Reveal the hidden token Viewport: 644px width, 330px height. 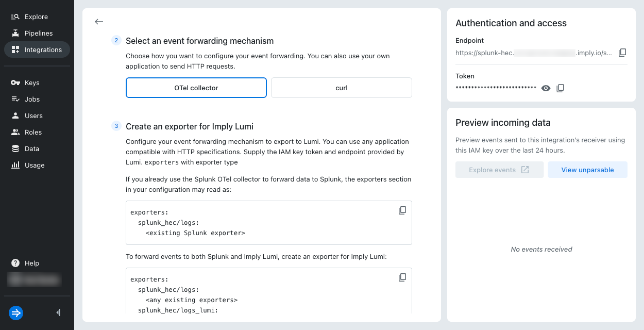[x=546, y=88]
